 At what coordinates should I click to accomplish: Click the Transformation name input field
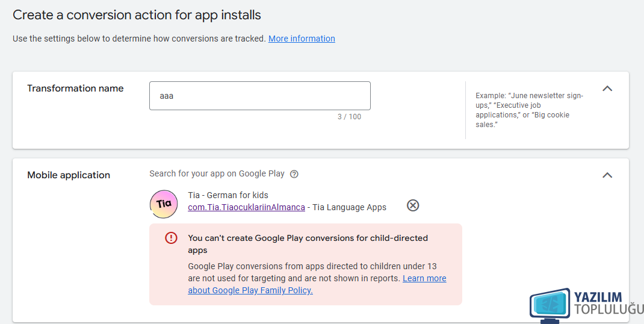tap(259, 96)
